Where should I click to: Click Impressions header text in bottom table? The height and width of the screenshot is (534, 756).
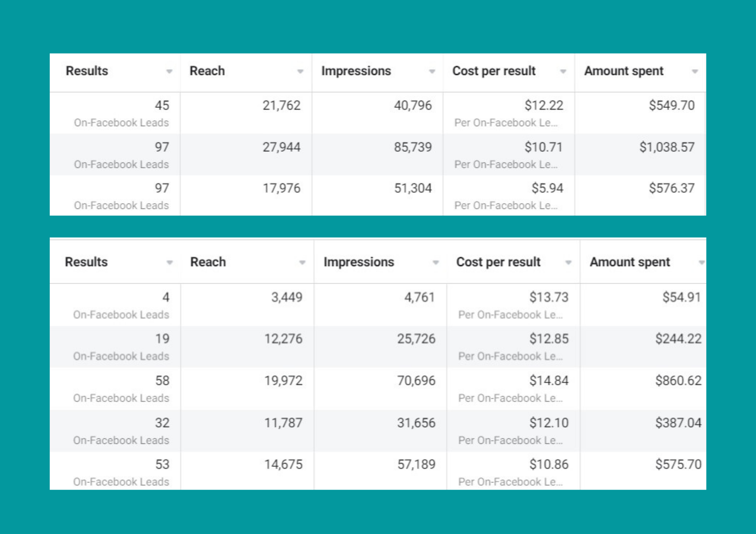(359, 262)
